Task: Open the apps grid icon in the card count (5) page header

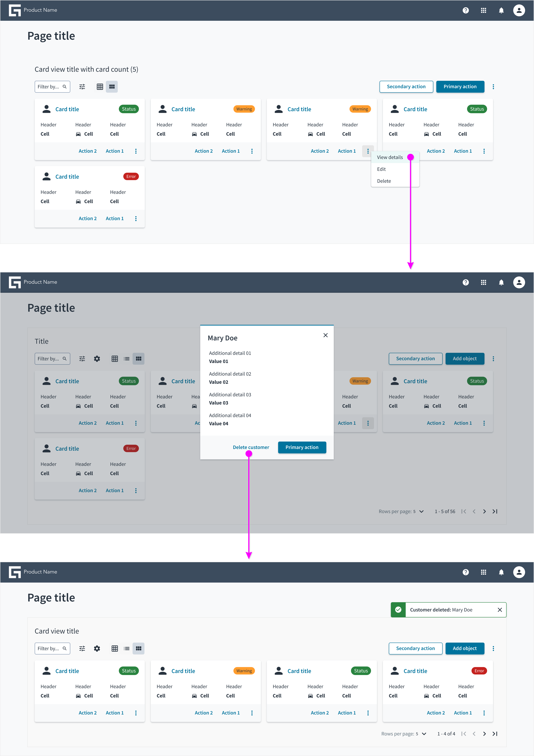Action: point(483,10)
